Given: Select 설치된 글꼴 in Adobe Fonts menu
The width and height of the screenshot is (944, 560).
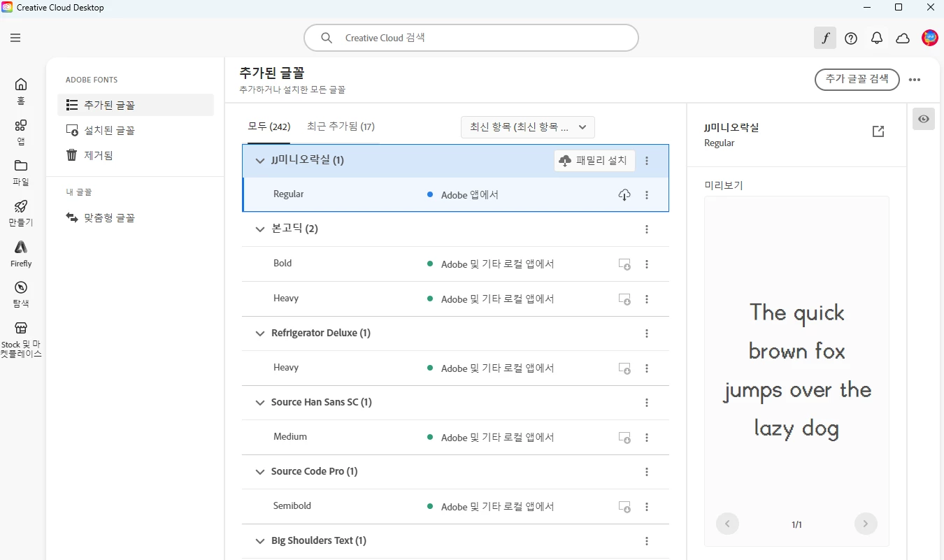Looking at the screenshot, I should (x=136, y=130).
